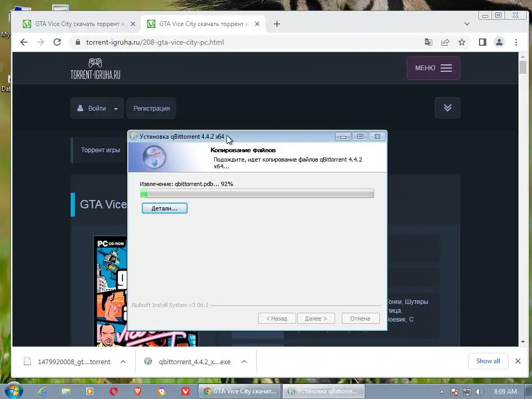Launch Vivaldi browser from taskbar
This screenshot has width=532, height=399.
point(185,391)
